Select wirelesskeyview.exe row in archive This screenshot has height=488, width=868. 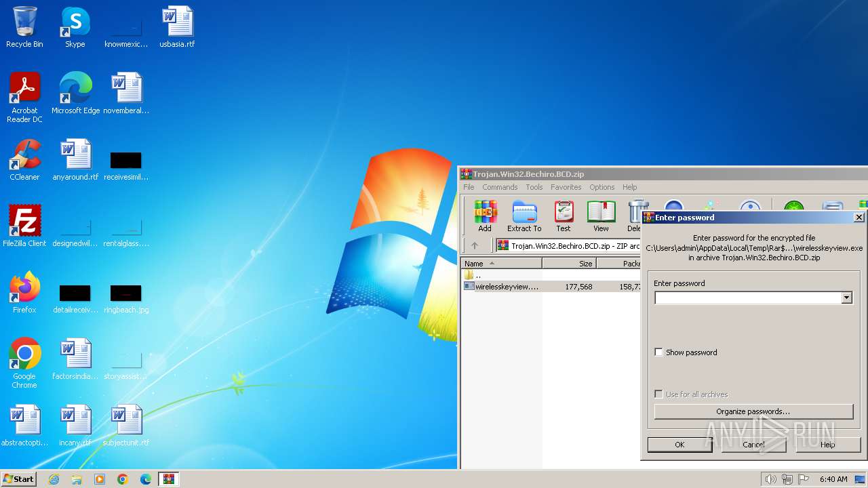(x=551, y=287)
